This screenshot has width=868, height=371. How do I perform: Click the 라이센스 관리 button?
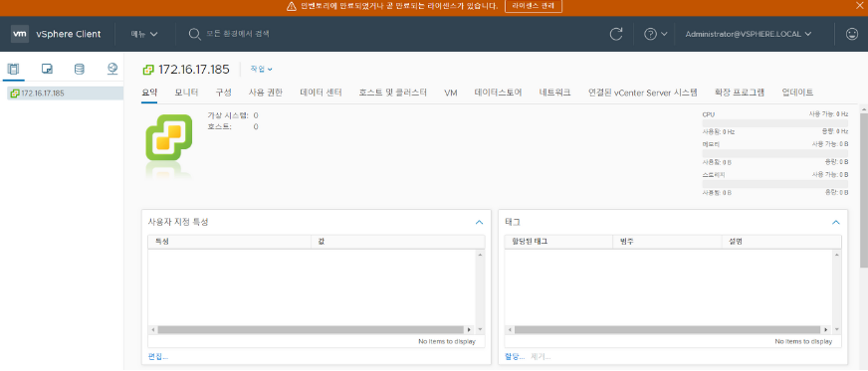pyautogui.click(x=534, y=6)
